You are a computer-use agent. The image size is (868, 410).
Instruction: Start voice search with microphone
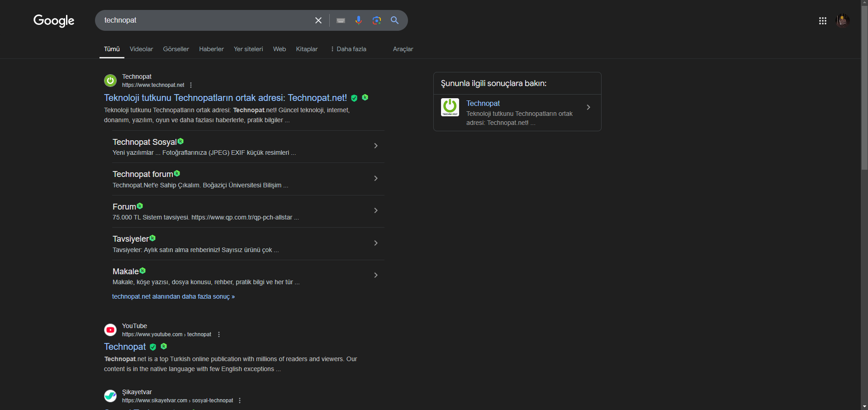point(359,20)
